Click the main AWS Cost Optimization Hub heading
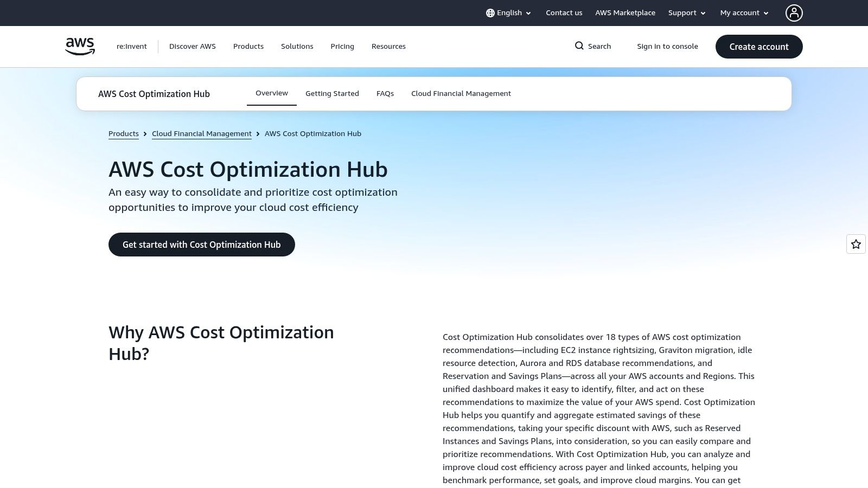 [x=248, y=170]
